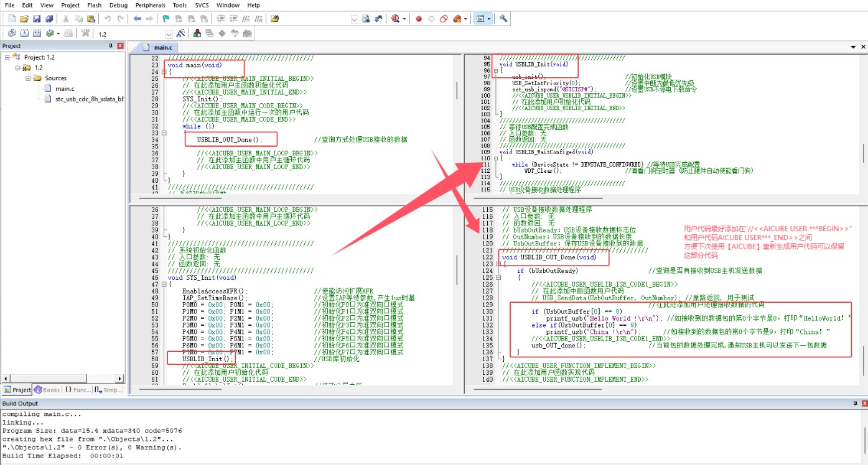Open the find text combo box dropdown

[x=354, y=19]
